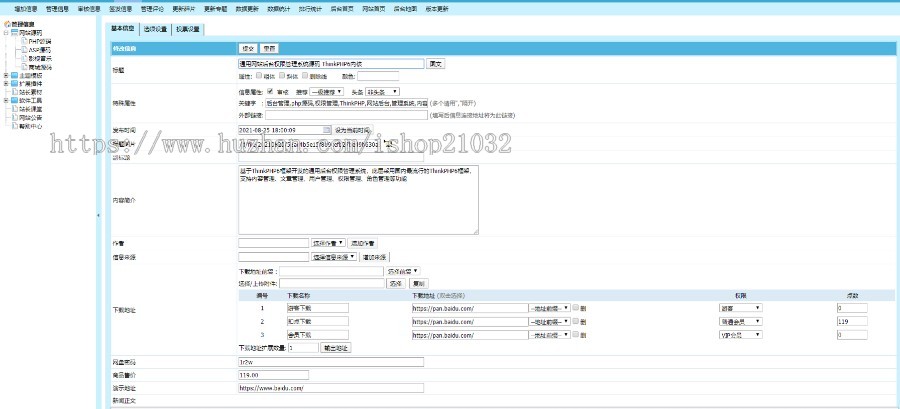Tick the 删 checkbox on download row 3
The height and width of the screenshot is (409, 900).
pyautogui.click(x=576, y=335)
